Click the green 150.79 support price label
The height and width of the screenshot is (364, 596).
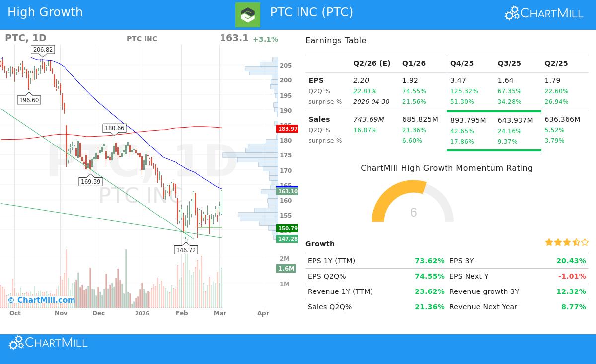[287, 229]
